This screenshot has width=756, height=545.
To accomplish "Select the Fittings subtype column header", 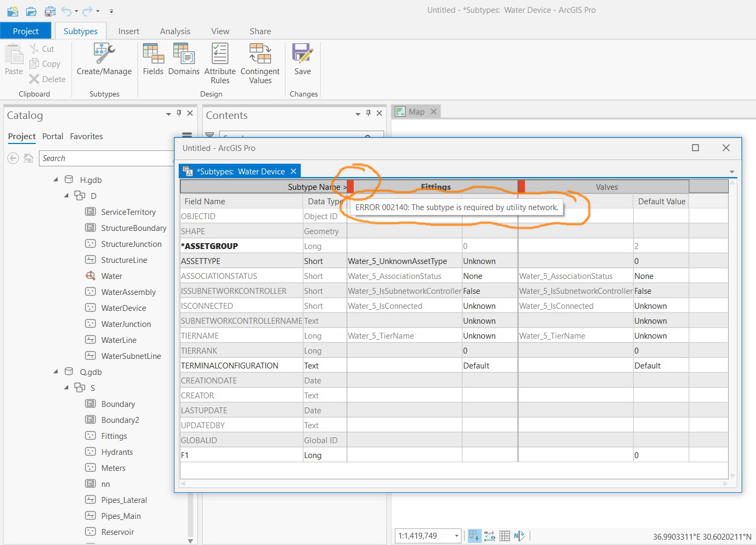I will (436, 187).
